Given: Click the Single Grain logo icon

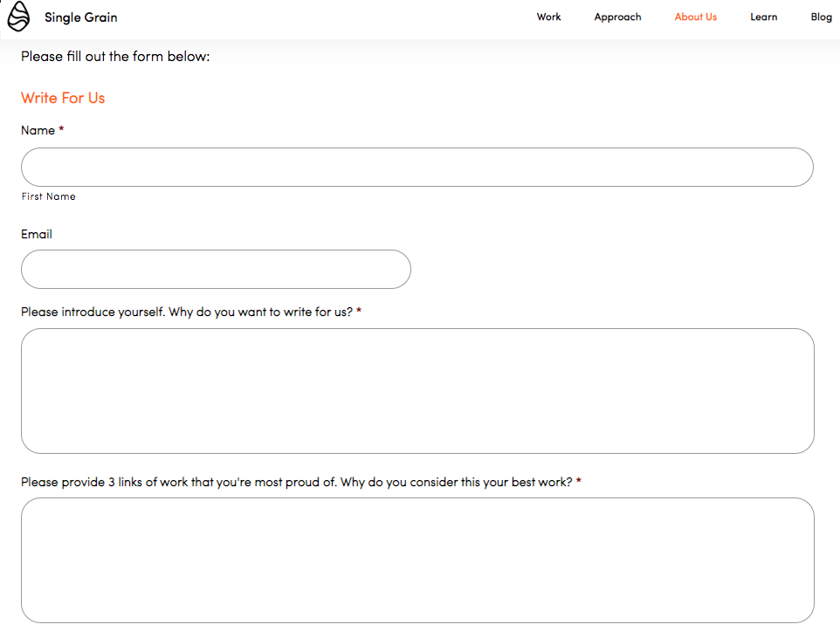Looking at the screenshot, I should pos(18,17).
